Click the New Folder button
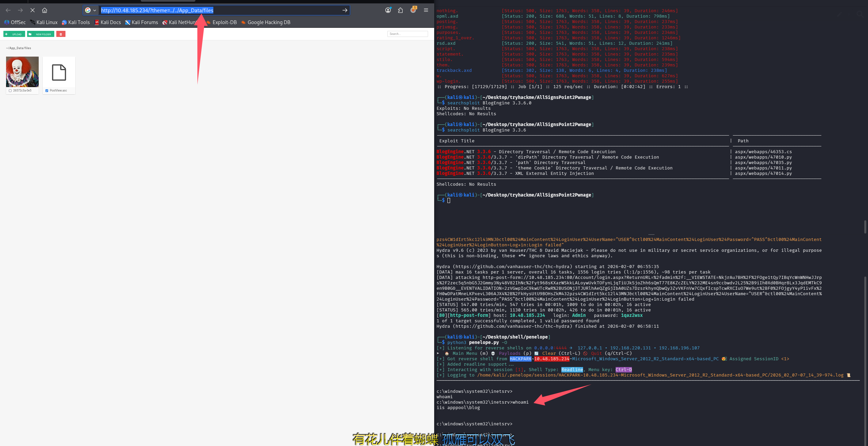Screen dimensions: 868x446 click(x=41, y=34)
